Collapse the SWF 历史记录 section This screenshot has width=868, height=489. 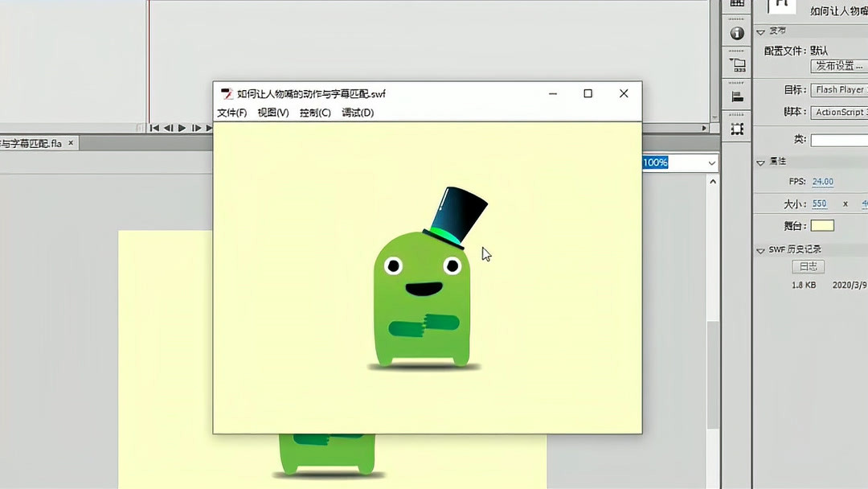(x=760, y=249)
